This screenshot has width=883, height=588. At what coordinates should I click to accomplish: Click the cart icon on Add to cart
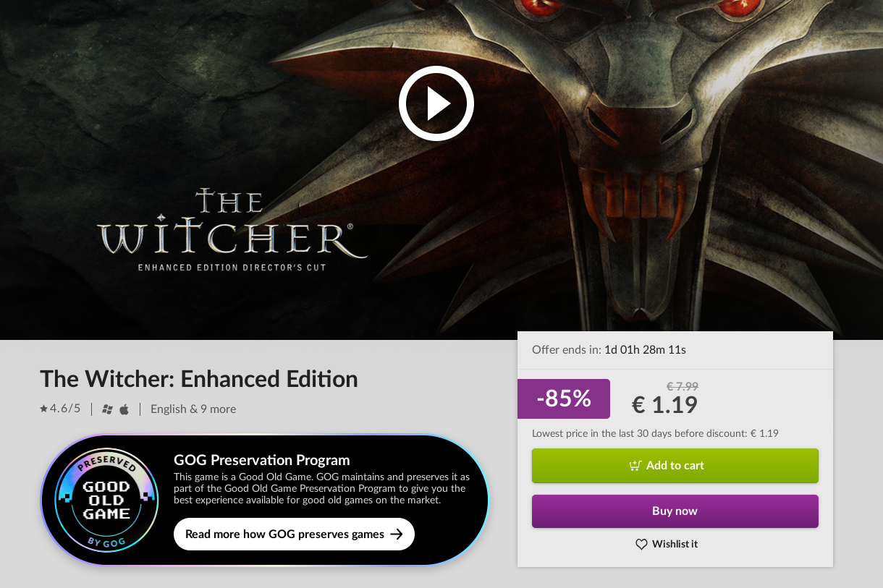click(x=635, y=465)
